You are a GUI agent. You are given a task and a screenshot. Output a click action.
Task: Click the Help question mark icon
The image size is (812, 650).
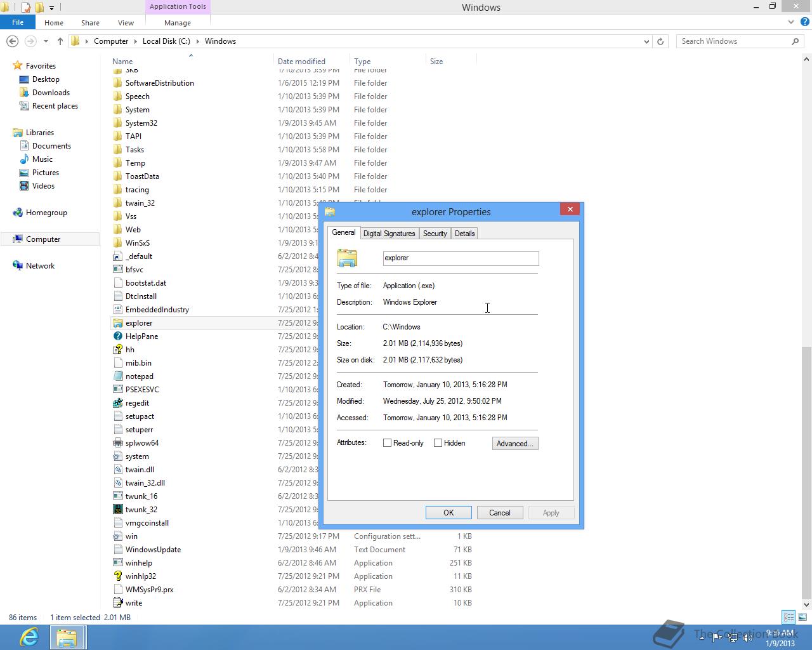tap(804, 22)
